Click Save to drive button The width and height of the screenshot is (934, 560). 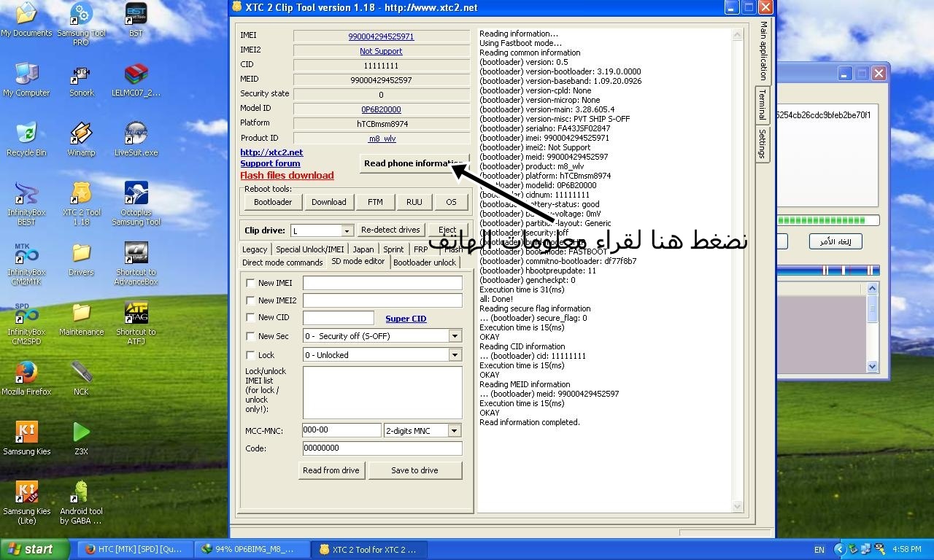[x=414, y=470]
